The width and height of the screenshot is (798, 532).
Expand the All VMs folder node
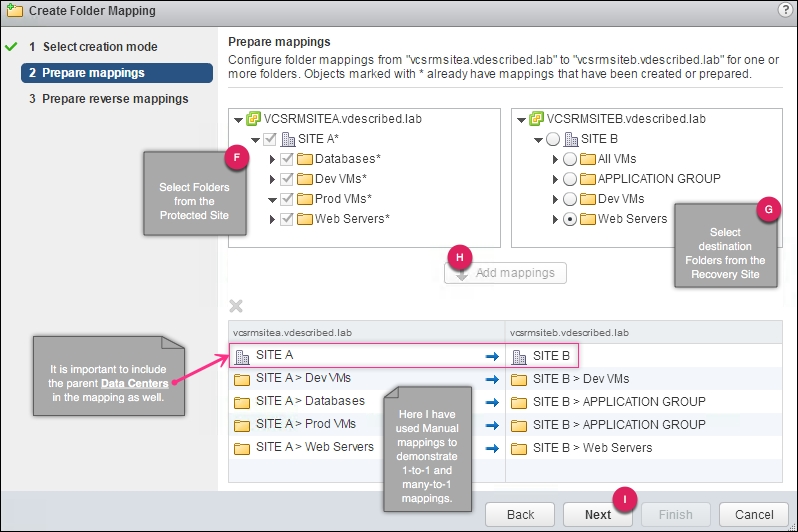555,159
